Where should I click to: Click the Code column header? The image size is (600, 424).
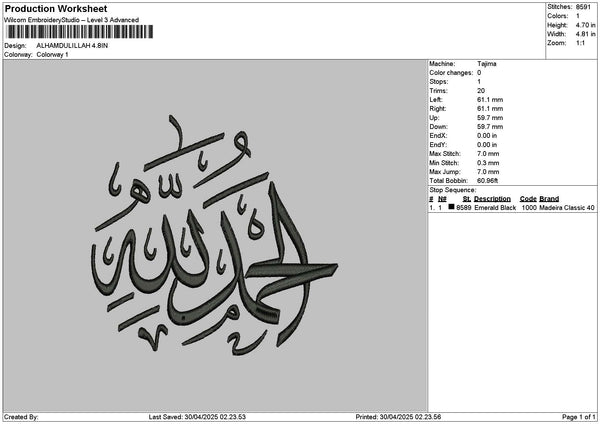tap(528, 199)
